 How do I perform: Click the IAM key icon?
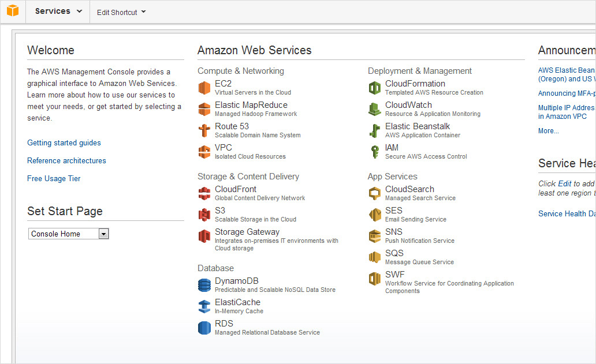(x=374, y=152)
